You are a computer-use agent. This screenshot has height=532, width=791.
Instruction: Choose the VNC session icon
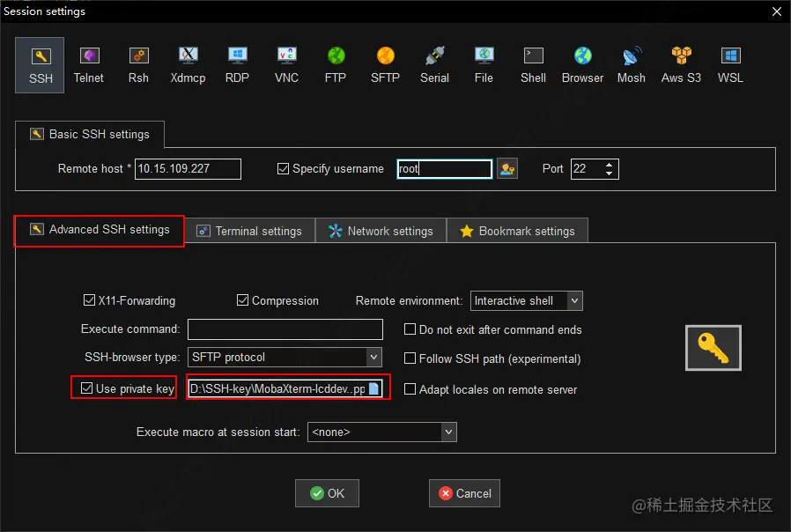click(x=286, y=65)
